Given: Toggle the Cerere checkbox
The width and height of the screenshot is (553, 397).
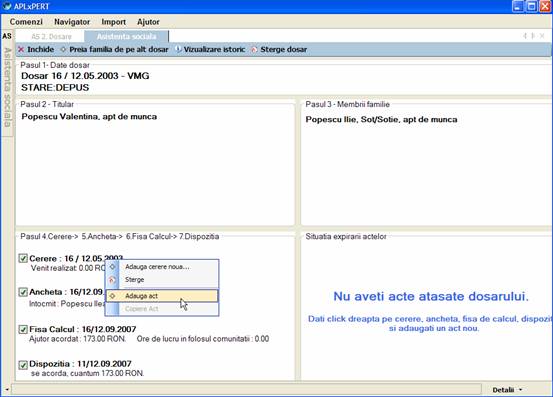Looking at the screenshot, I should click(x=23, y=258).
